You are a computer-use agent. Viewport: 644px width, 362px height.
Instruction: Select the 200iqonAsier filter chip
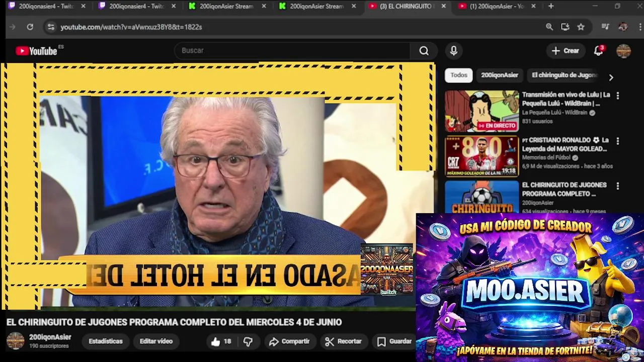click(x=500, y=75)
